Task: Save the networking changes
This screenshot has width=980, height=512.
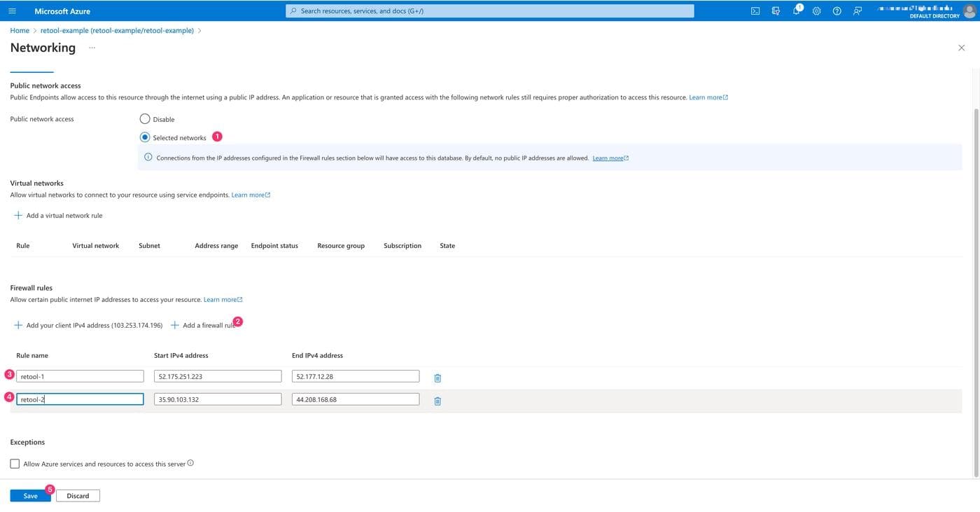Action: point(30,496)
